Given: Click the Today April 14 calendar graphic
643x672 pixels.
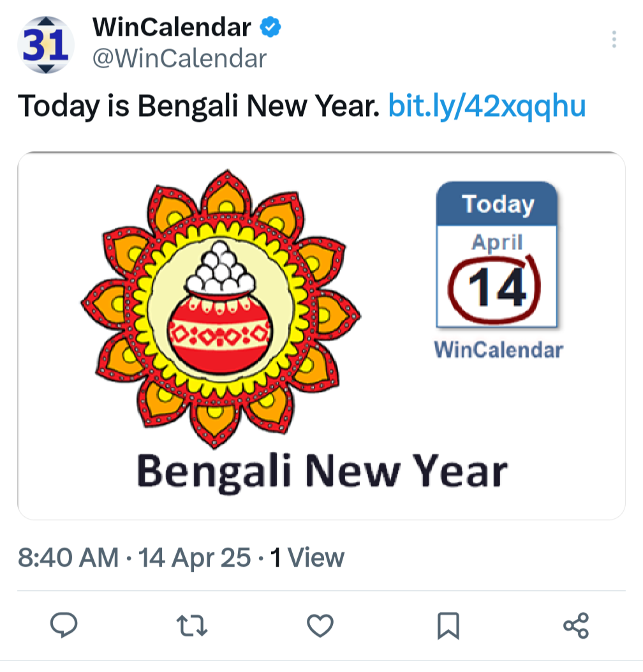Looking at the screenshot, I should click(497, 255).
